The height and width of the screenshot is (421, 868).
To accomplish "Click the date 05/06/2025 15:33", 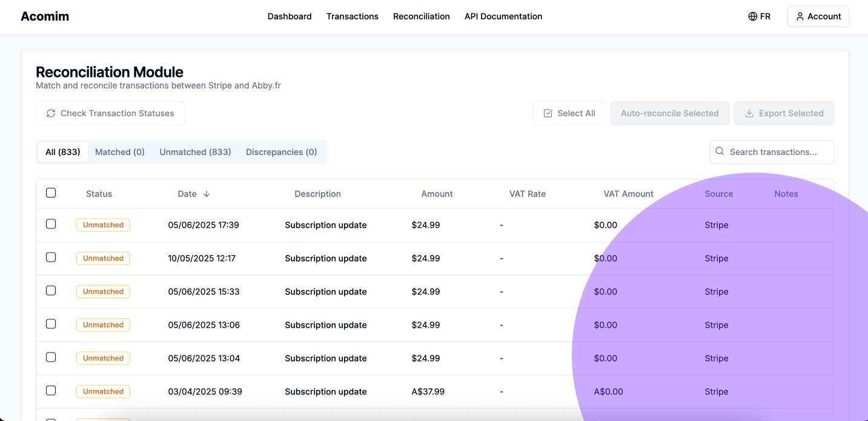I will [x=204, y=291].
